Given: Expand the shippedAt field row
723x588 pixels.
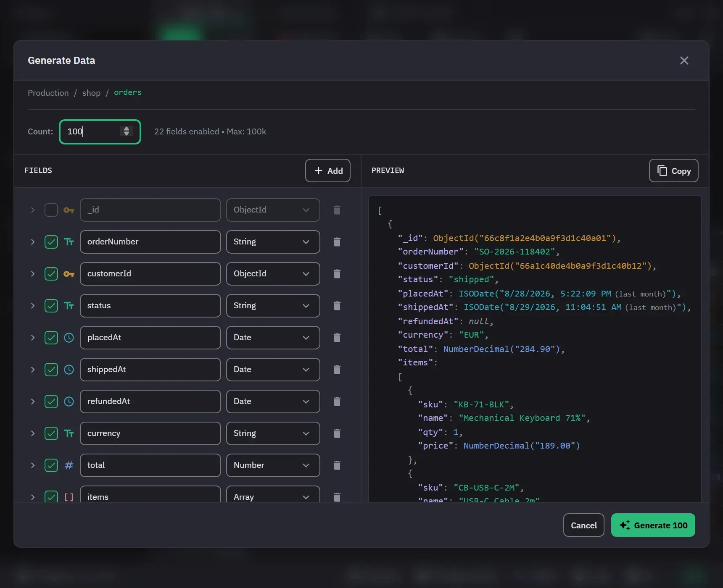Looking at the screenshot, I should (33, 370).
